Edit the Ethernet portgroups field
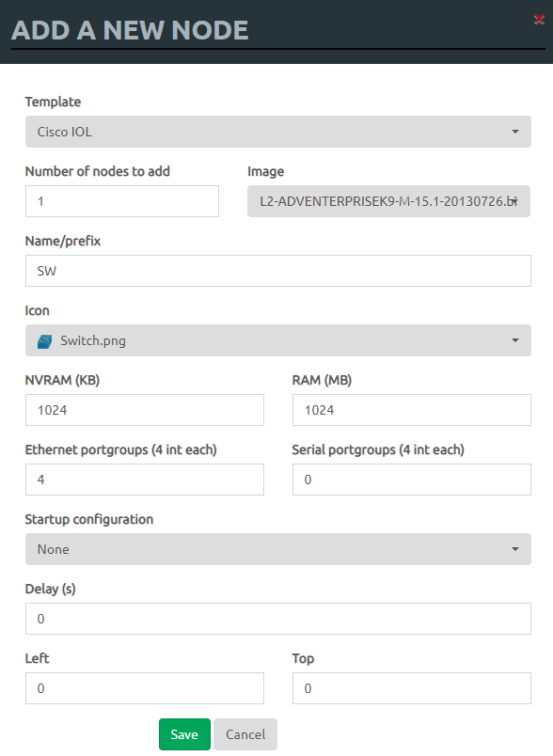Image resolution: width=553 pixels, height=756 pixels. point(145,480)
